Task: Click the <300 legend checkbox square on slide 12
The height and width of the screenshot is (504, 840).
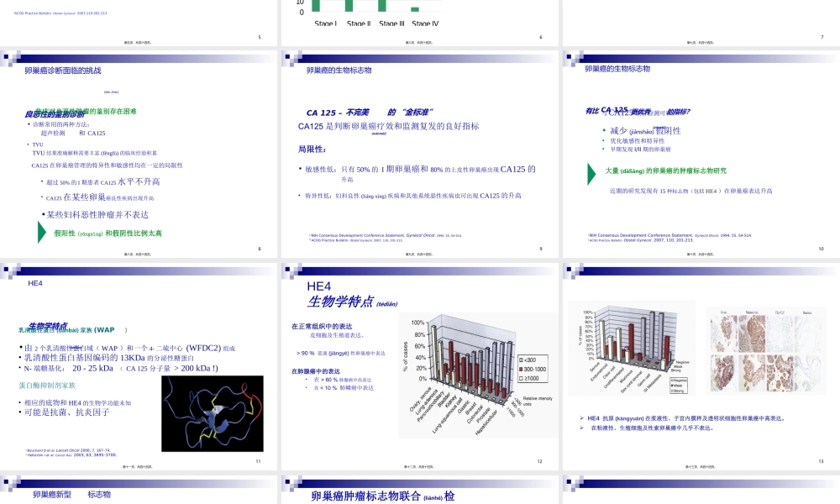Action: click(522, 360)
